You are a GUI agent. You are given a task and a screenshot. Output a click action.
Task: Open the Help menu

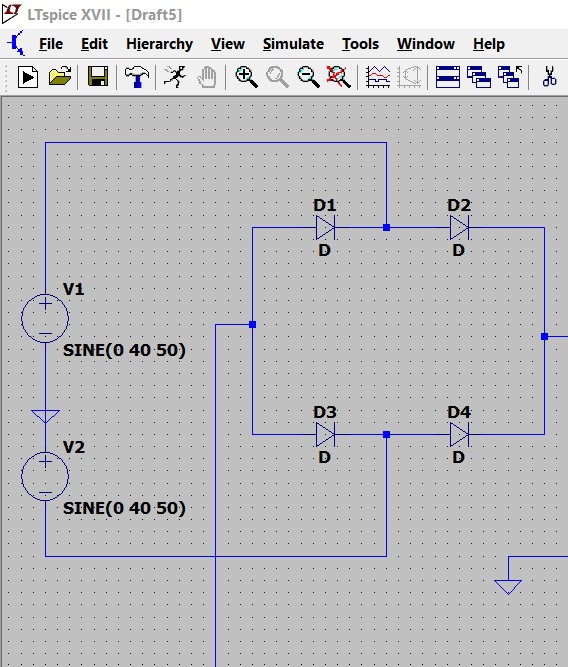point(489,44)
